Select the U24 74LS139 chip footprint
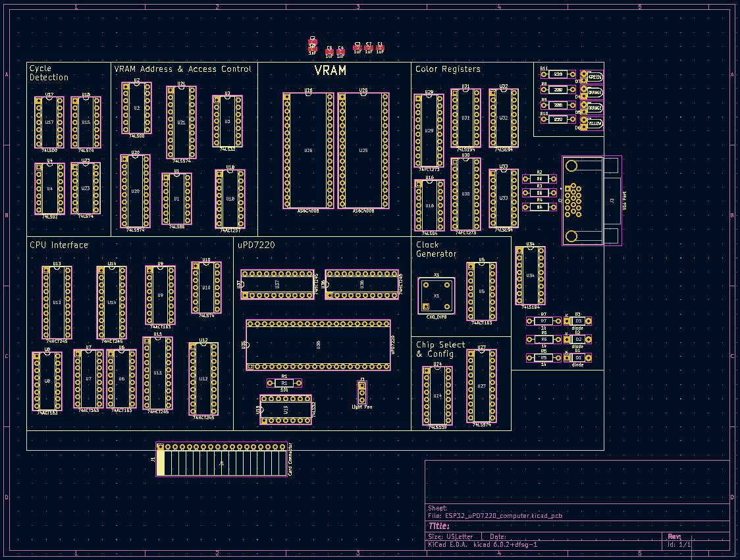This screenshot has height=560, width=740. pyautogui.click(x=437, y=395)
